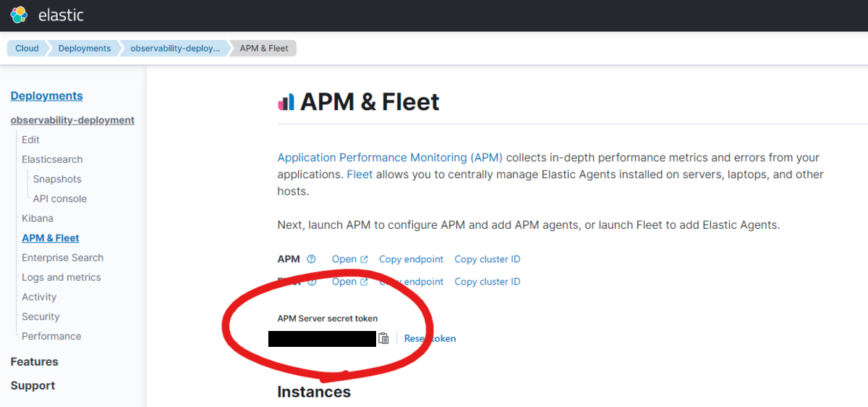Viewport: 868px width, 407px height.
Task: Click the Elastic logo icon
Action: [x=19, y=14]
